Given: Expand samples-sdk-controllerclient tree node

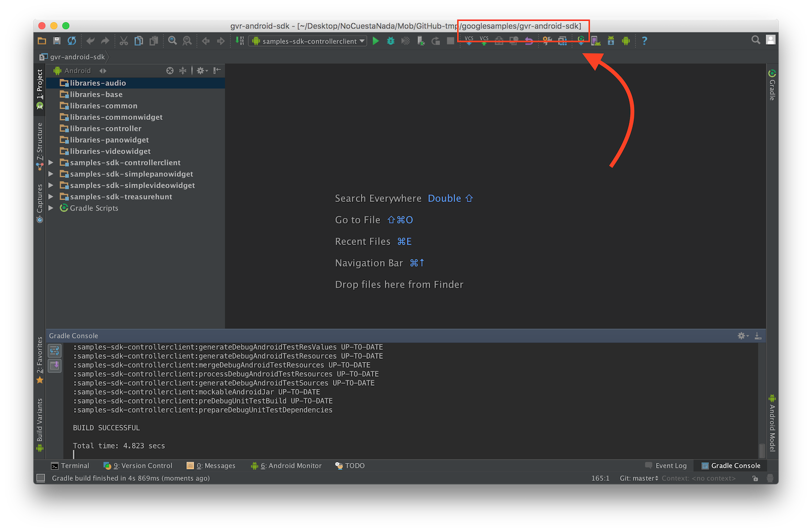Looking at the screenshot, I should [51, 162].
